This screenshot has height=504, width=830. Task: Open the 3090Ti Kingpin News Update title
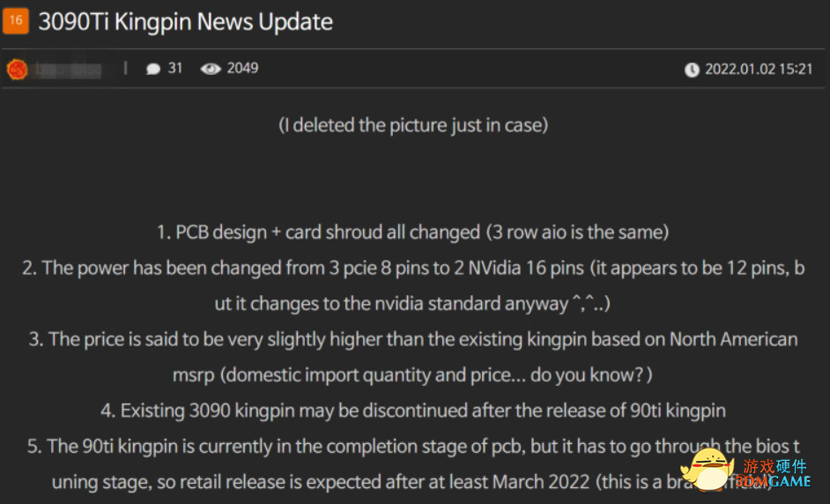[x=185, y=22]
